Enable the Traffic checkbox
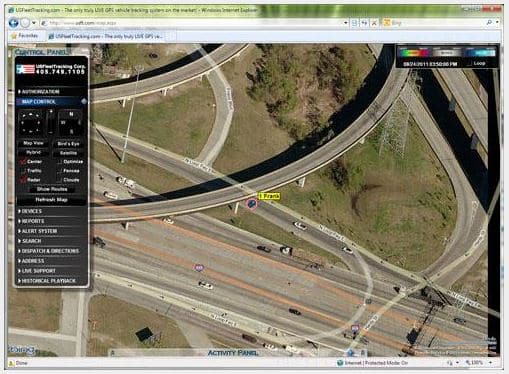Image resolution: width=509 pixels, height=374 pixels. click(23, 171)
